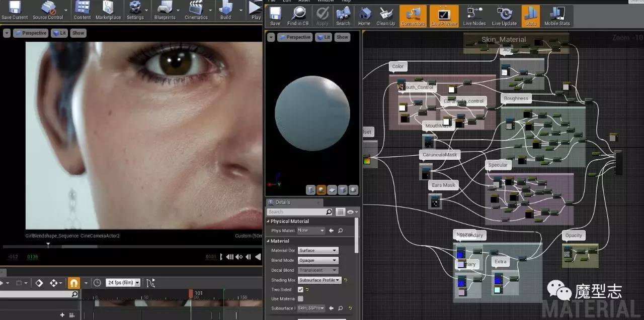Select the cylinder preview mesh button
Screen dimensions: 644x320
click(x=310, y=190)
